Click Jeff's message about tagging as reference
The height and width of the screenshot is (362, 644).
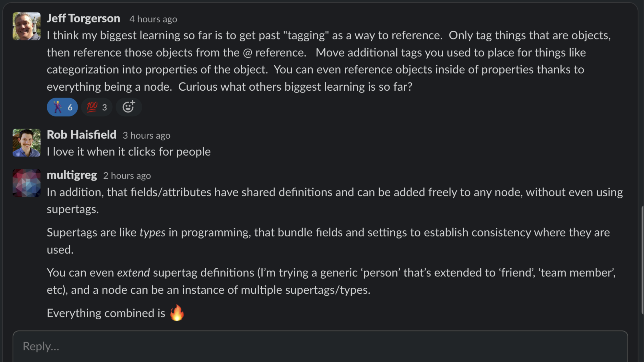coord(329,61)
